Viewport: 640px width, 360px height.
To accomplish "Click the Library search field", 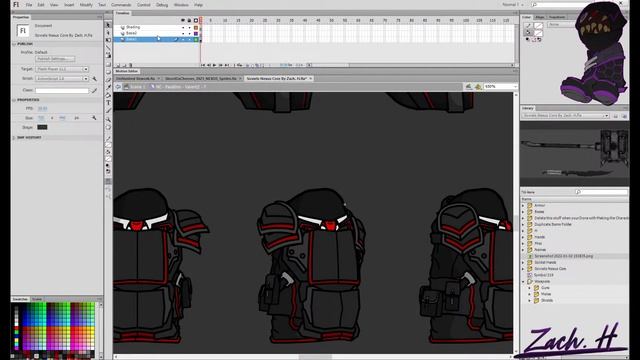I will (x=601, y=192).
